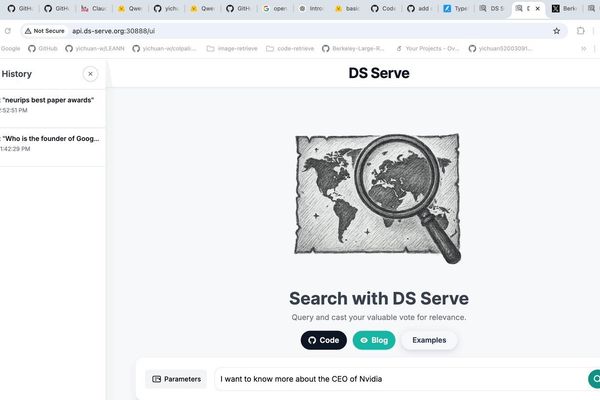Screen dimensions: 600x400
Task: Switch to the "yich" GitHub tab
Action: pyautogui.click(x=166, y=8)
